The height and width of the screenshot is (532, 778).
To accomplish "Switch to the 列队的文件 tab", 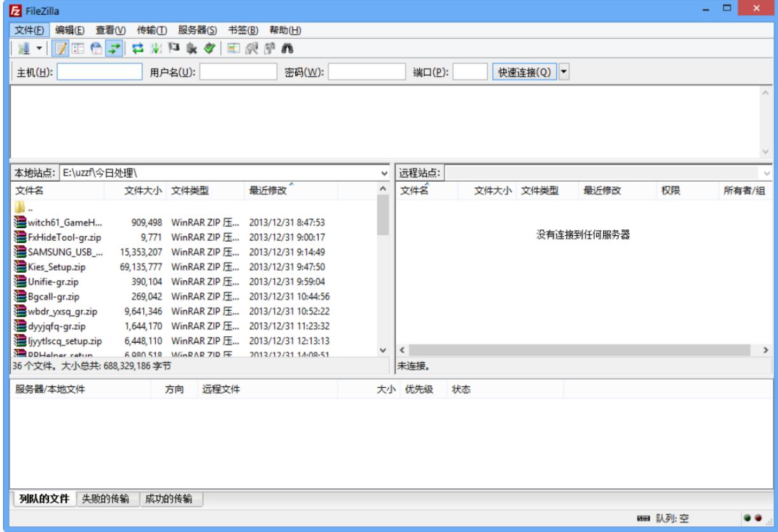I will [x=43, y=498].
